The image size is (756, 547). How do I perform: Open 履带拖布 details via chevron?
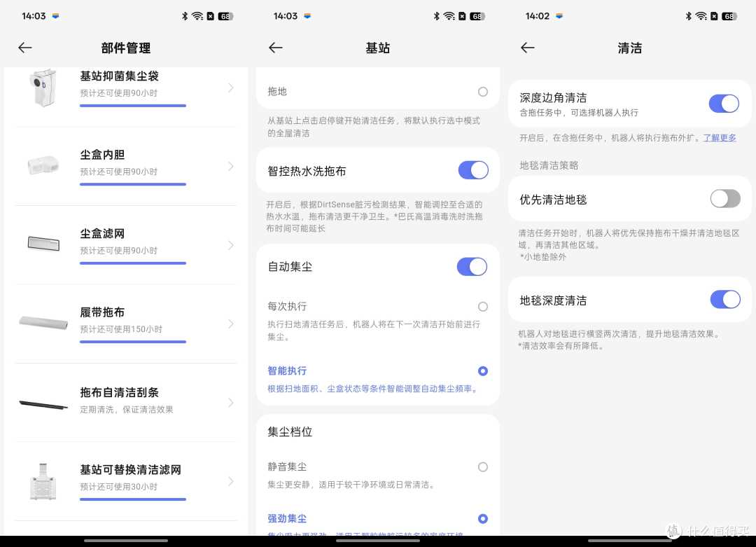pyautogui.click(x=231, y=324)
